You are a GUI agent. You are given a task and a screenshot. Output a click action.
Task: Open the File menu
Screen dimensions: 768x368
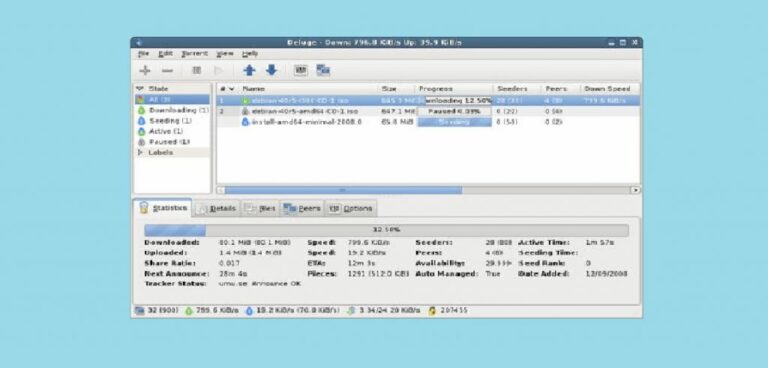click(143, 53)
